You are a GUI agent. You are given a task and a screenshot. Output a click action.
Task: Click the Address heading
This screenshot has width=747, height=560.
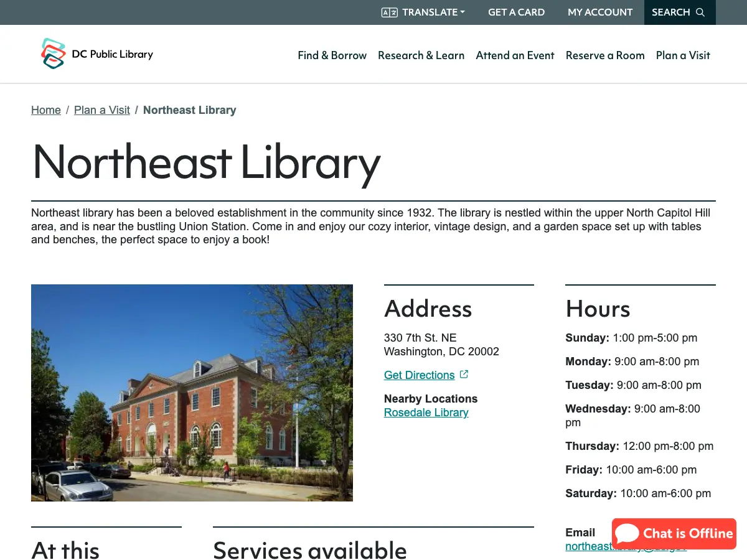click(x=428, y=309)
